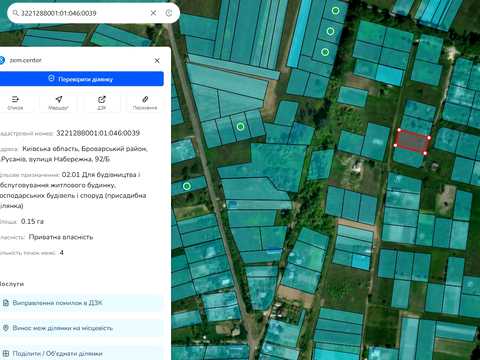Close the parcel info panel
480x360 pixels.
157,61
